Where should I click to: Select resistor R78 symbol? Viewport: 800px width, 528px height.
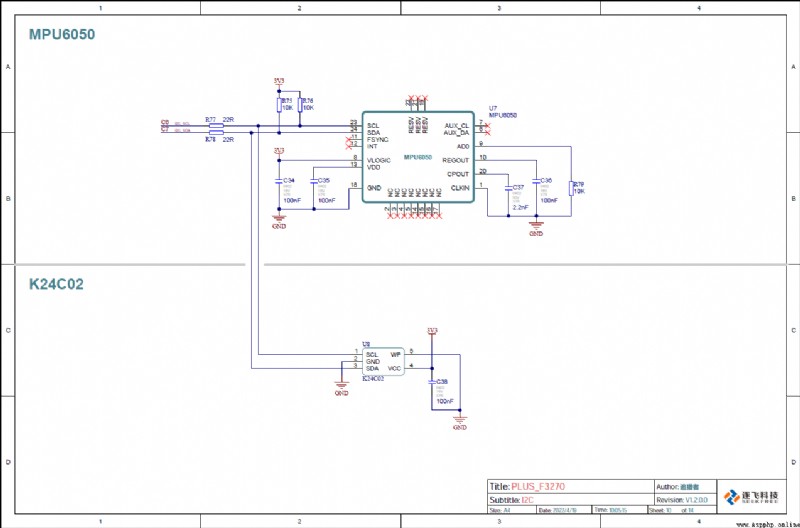[216, 133]
